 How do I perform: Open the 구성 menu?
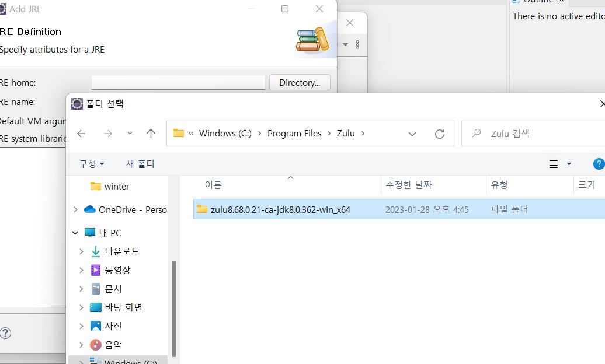point(92,164)
